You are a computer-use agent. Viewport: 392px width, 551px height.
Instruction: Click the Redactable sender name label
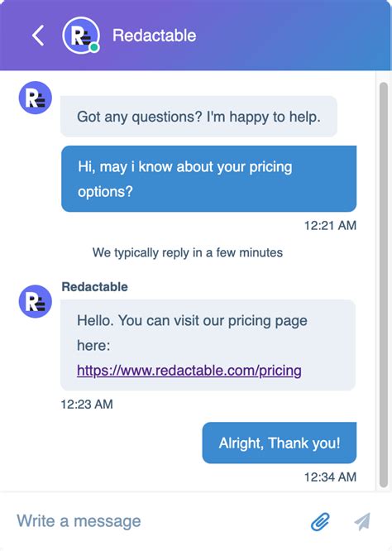coord(95,287)
